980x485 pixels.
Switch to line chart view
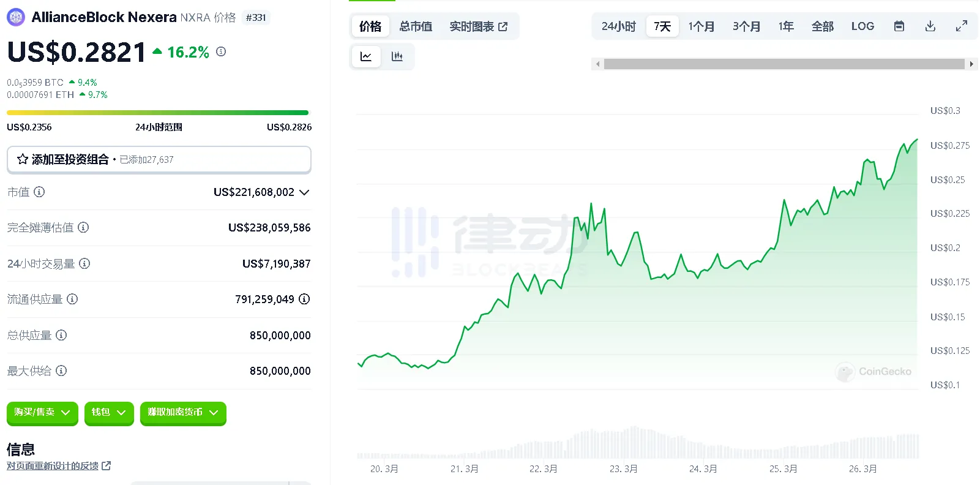point(366,56)
